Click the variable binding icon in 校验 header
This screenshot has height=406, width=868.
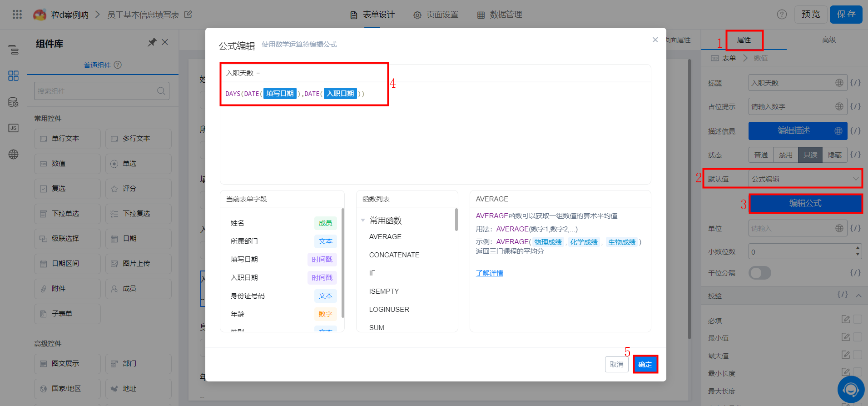[x=843, y=295]
